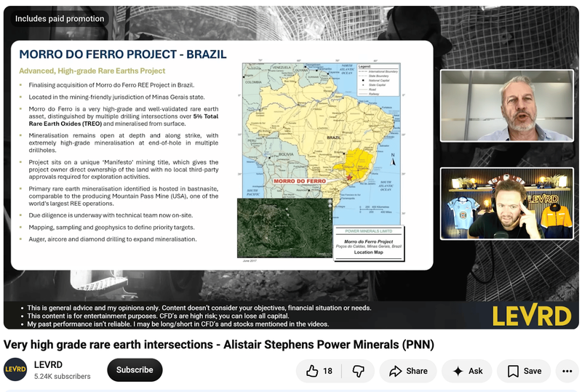Click 'Located in the mining-friendly jurisdiction' bullet
582x392 pixels.
coord(116,97)
